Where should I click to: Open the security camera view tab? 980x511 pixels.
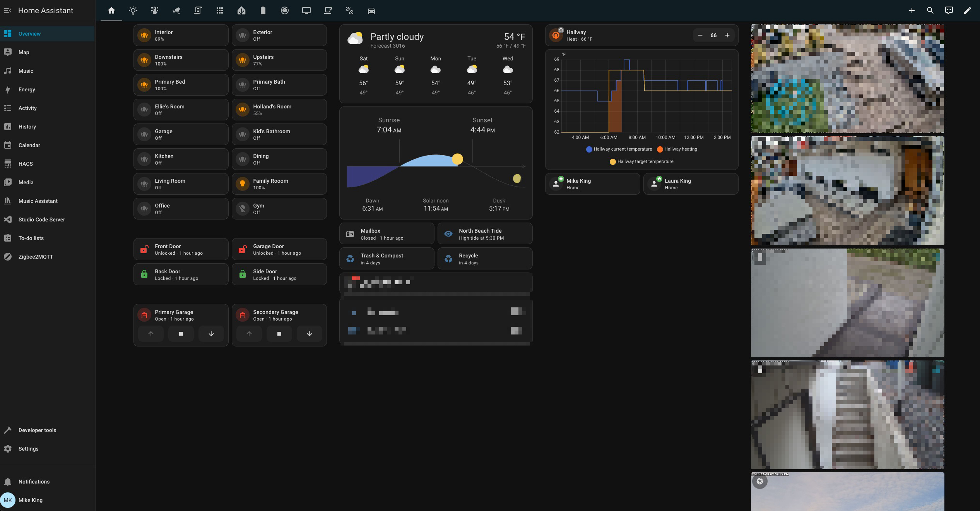(x=176, y=10)
